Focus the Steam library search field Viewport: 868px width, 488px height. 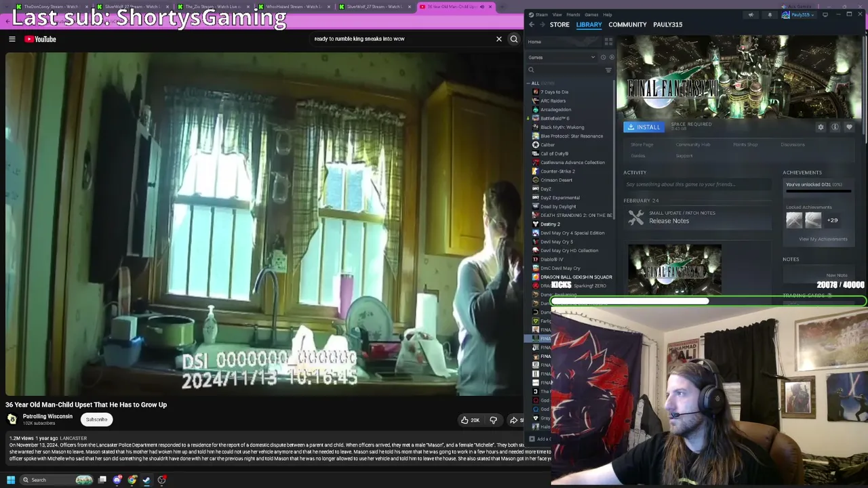566,70
